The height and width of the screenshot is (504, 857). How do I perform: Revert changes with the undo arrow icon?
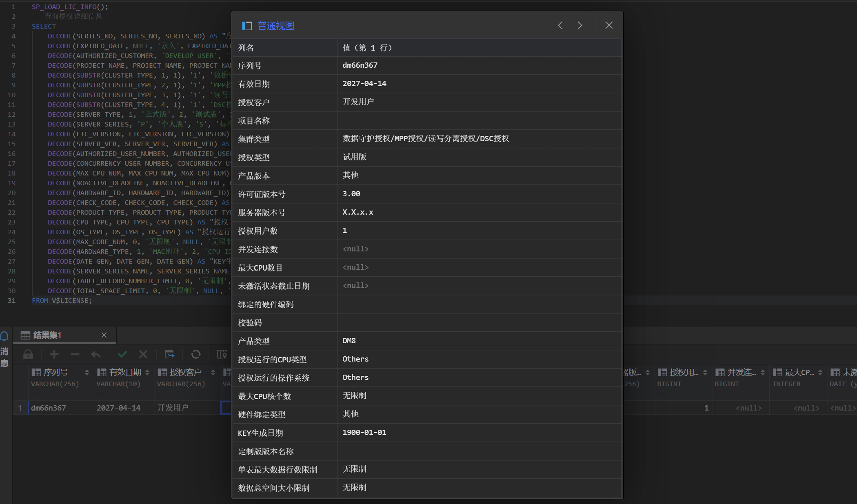pos(96,354)
